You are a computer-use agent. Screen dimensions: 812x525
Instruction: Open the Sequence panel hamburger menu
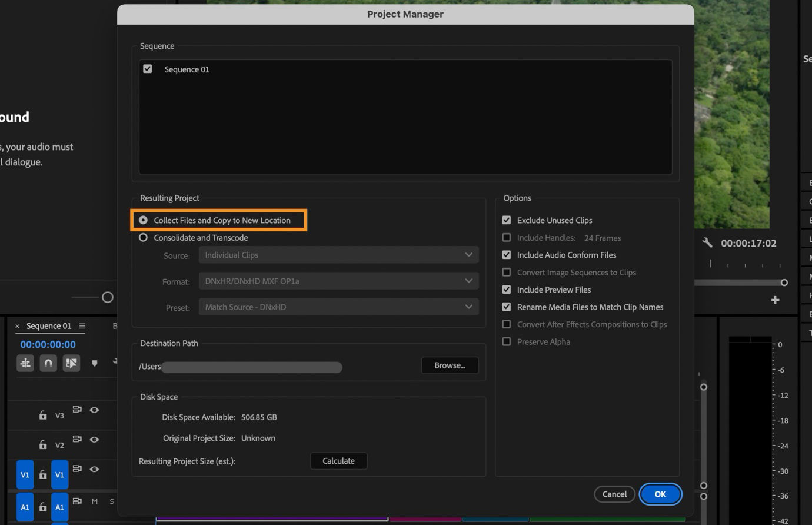pyautogui.click(x=82, y=325)
